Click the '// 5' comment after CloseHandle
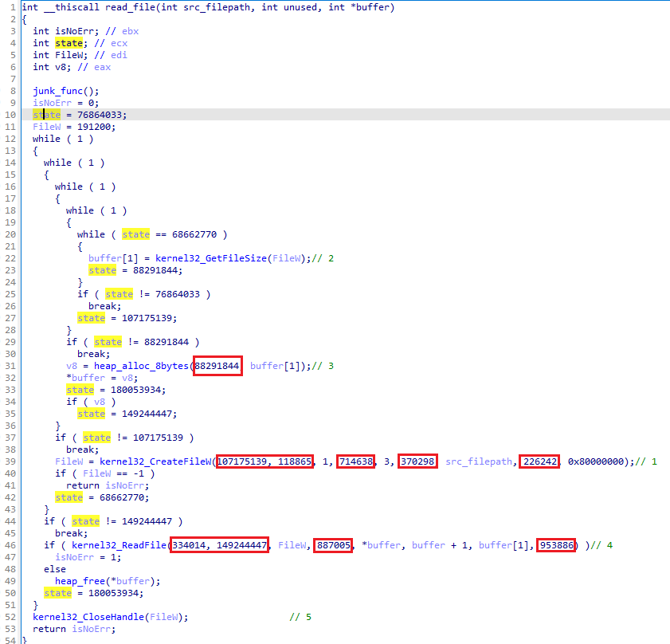Screen dimensions: 670x644 coord(300,618)
